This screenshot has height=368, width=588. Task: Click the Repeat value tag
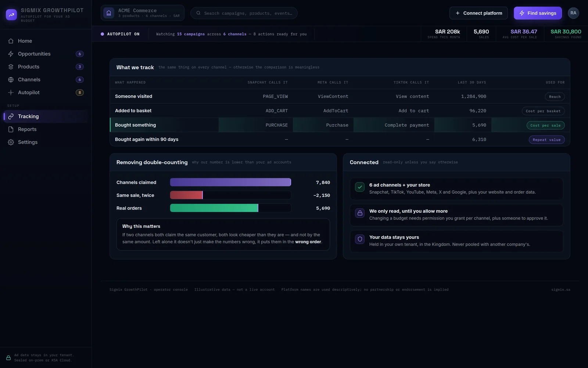click(546, 140)
